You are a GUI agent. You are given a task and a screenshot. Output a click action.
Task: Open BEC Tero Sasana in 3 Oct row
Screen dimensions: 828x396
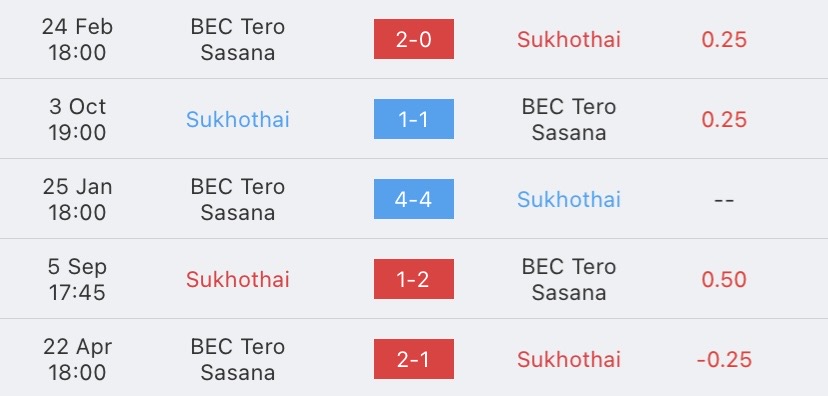tap(569, 119)
